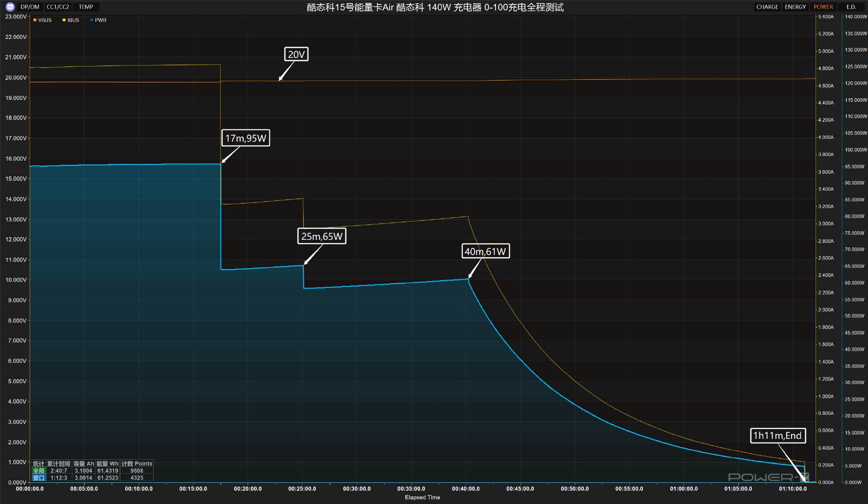Select the 25m,65W annotation box
The height and width of the screenshot is (504, 868).
(x=322, y=236)
